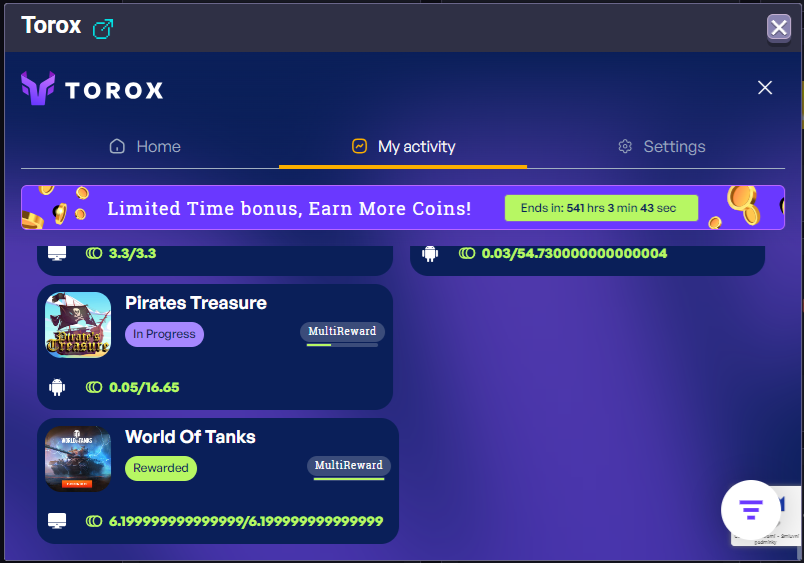The image size is (804, 563).
Task: Click the Torox bull logo
Action: [x=38, y=88]
